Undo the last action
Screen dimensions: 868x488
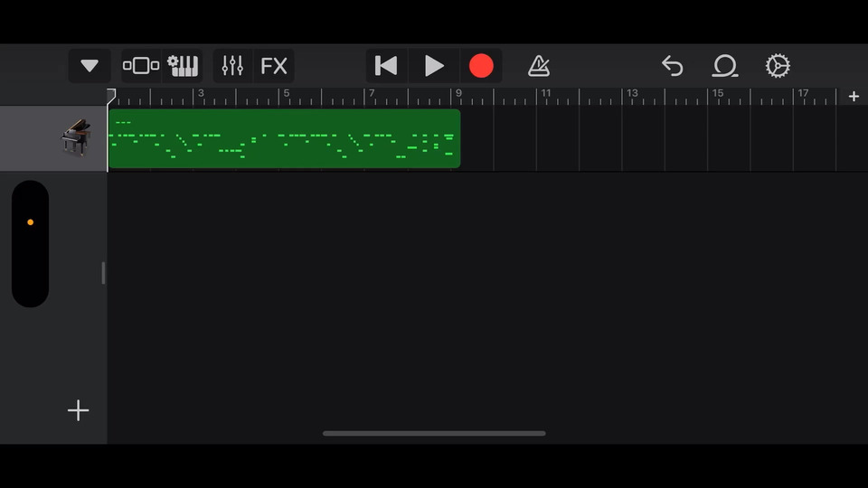672,66
